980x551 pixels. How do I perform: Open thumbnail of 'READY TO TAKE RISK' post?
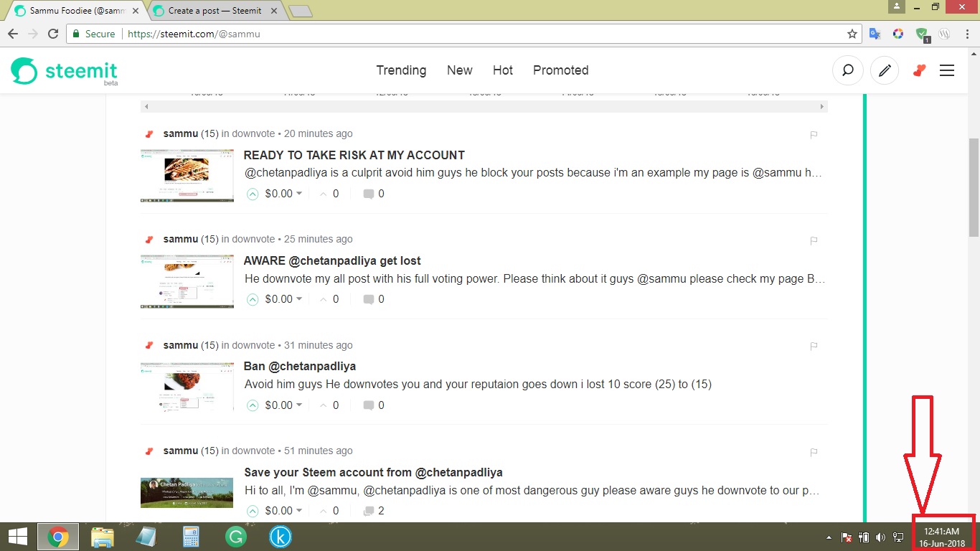click(x=187, y=175)
